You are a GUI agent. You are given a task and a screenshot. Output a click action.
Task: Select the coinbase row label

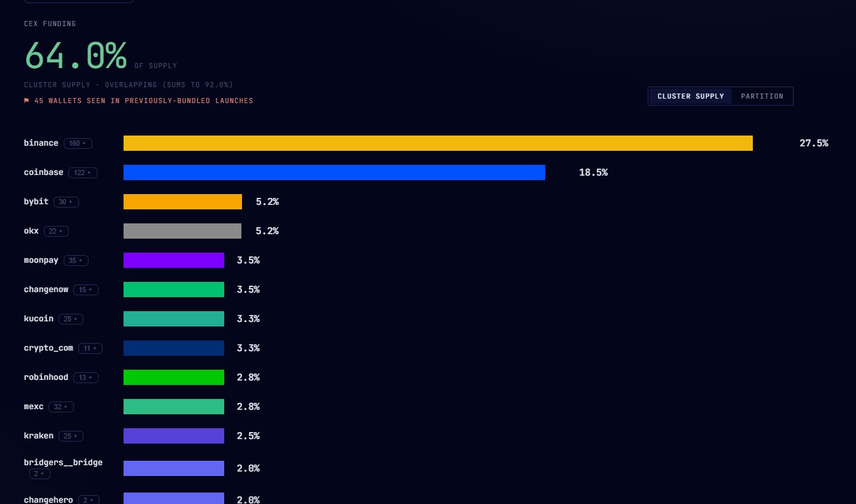pos(44,172)
